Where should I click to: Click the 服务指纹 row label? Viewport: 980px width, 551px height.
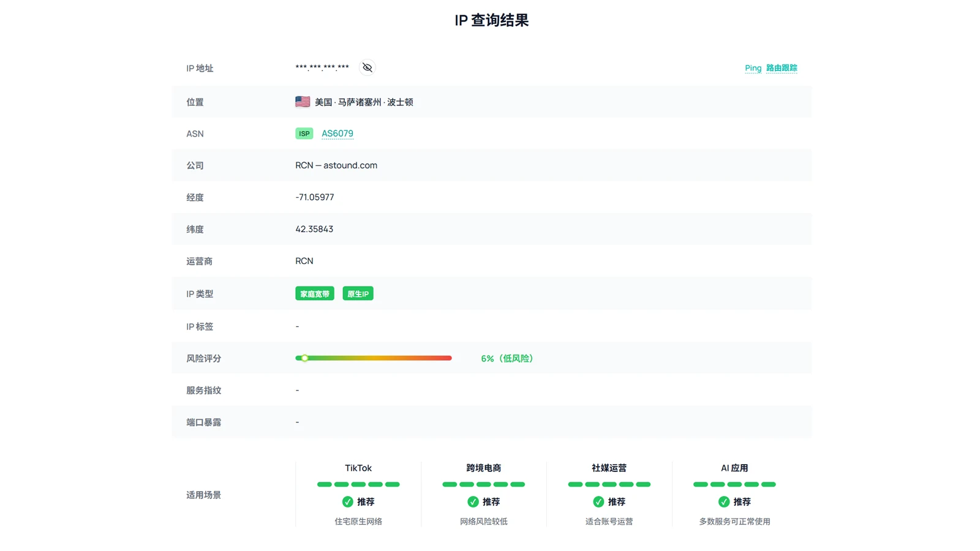(x=204, y=390)
